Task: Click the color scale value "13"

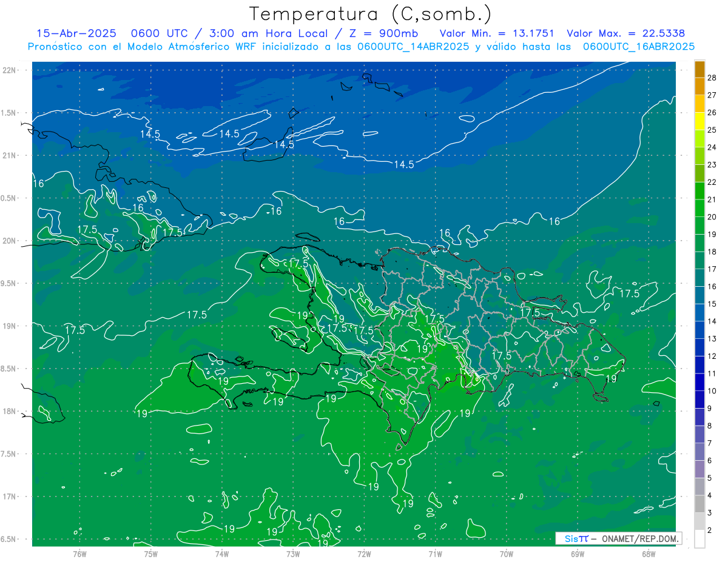Action: (x=712, y=338)
